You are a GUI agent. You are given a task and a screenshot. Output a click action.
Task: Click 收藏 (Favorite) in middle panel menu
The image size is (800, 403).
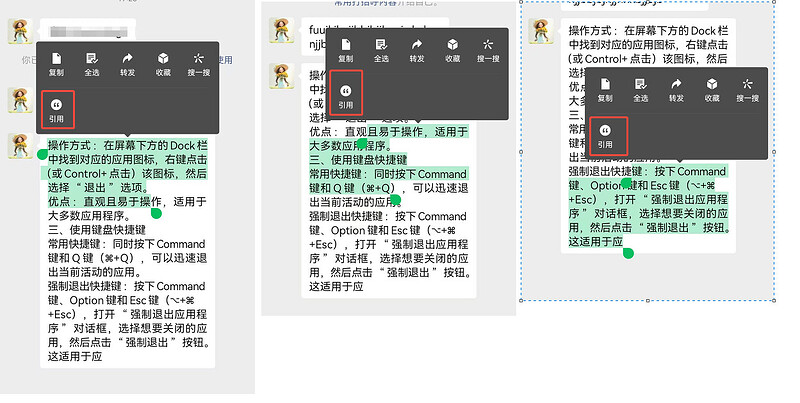click(453, 49)
